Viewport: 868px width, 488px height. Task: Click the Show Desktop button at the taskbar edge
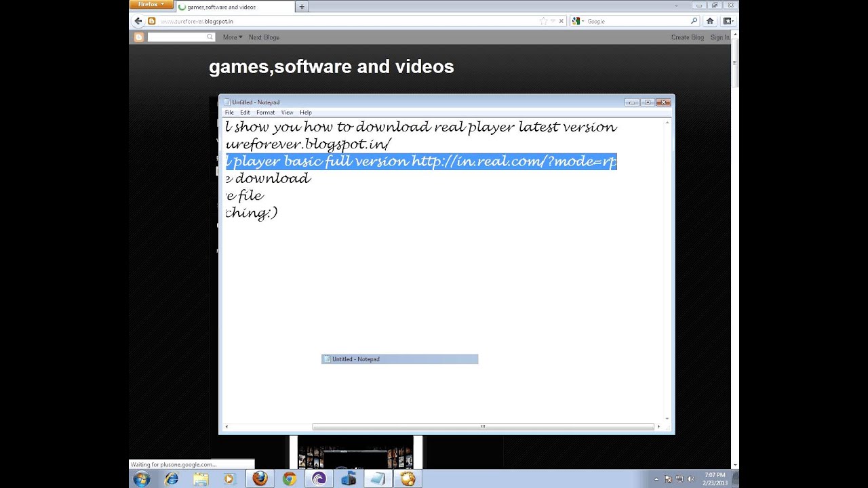[736, 479]
